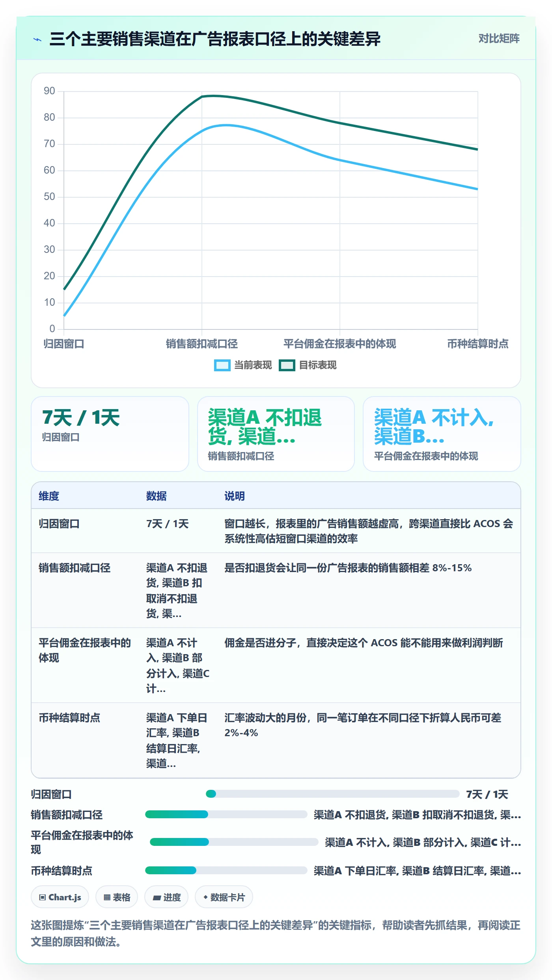Image resolution: width=552 pixels, height=980 pixels.
Task: Click the 维度 table column header
Action: coord(49,496)
